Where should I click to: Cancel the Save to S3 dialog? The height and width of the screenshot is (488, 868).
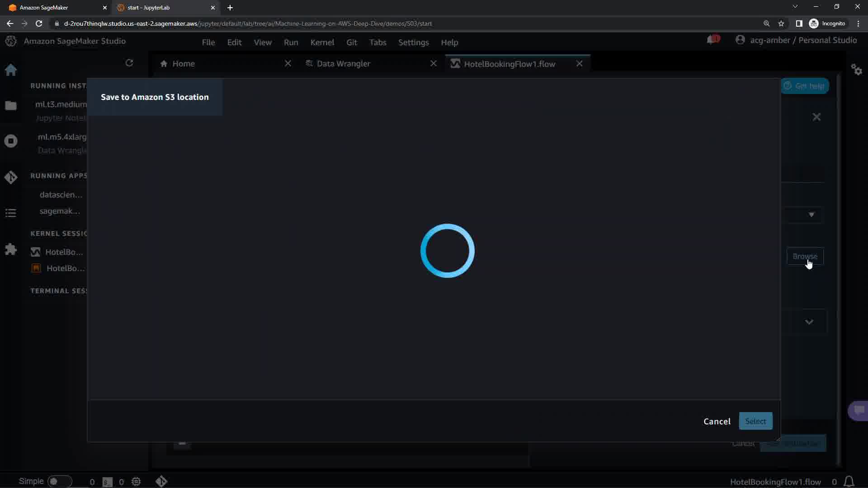(x=717, y=421)
